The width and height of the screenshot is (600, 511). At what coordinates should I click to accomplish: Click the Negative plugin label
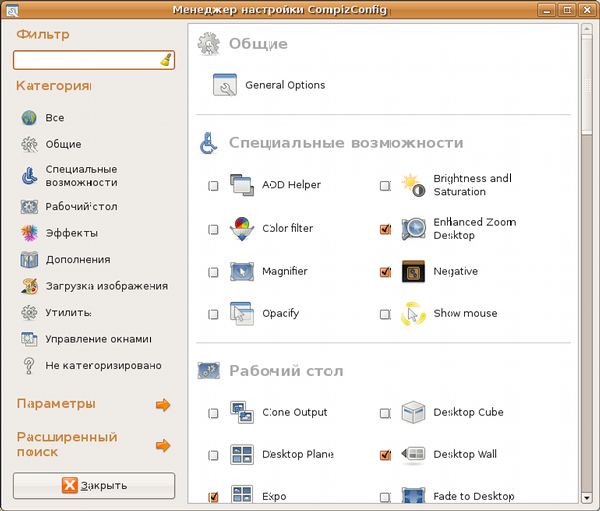tap(455, 271)
